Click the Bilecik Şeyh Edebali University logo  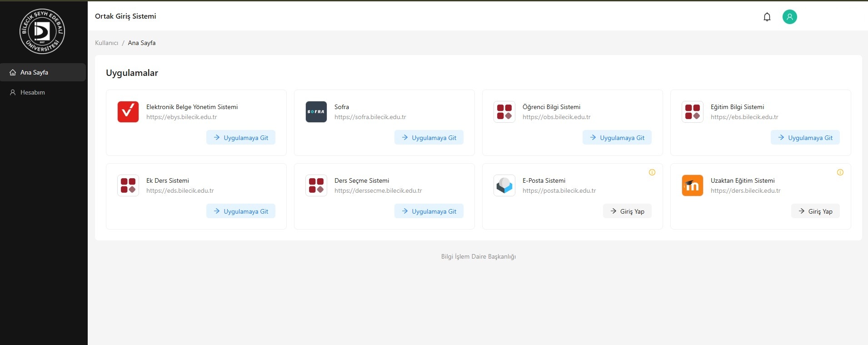[42, 31]
